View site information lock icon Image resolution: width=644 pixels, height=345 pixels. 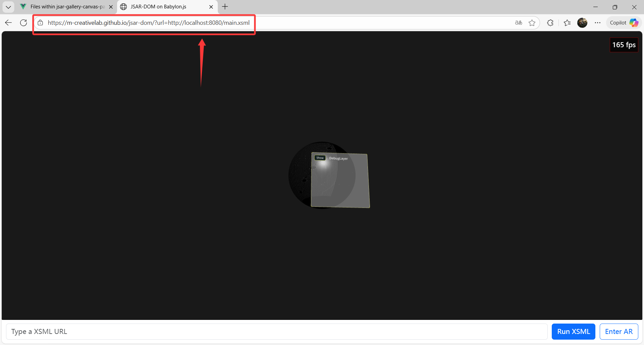(x=40, y=23)
